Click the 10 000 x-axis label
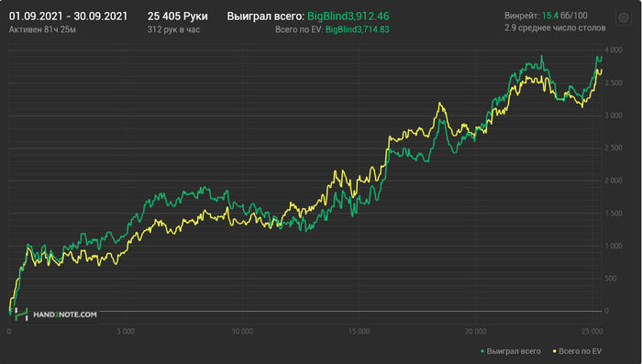642x364 pixels. coord(242,331)
